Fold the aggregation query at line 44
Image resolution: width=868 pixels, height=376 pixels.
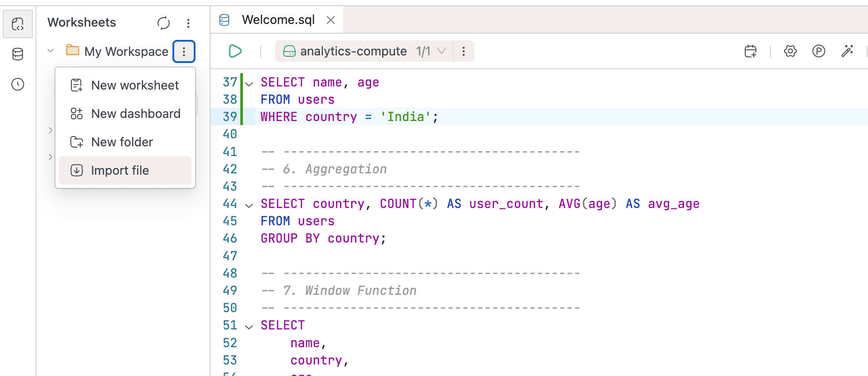(249, 205)
